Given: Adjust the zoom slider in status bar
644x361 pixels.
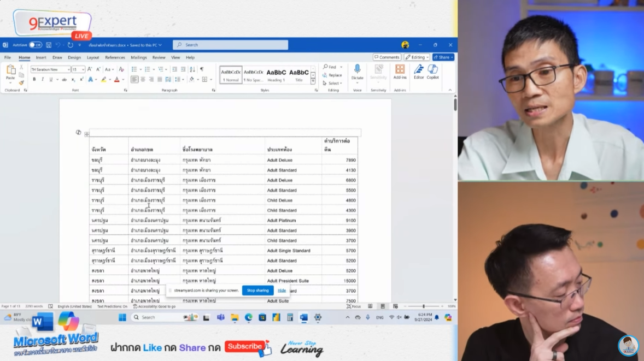Looking at the screenshot, I should [424, 306].
